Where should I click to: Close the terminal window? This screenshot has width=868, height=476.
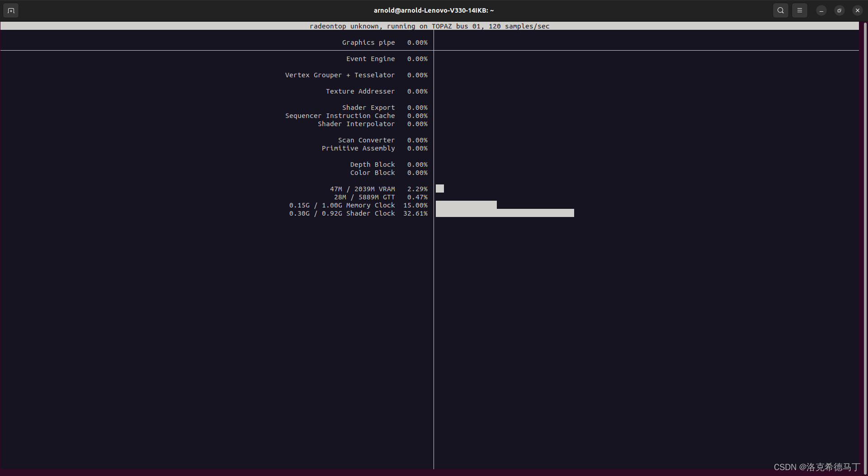pyautogui.click(x=858, y=10)
